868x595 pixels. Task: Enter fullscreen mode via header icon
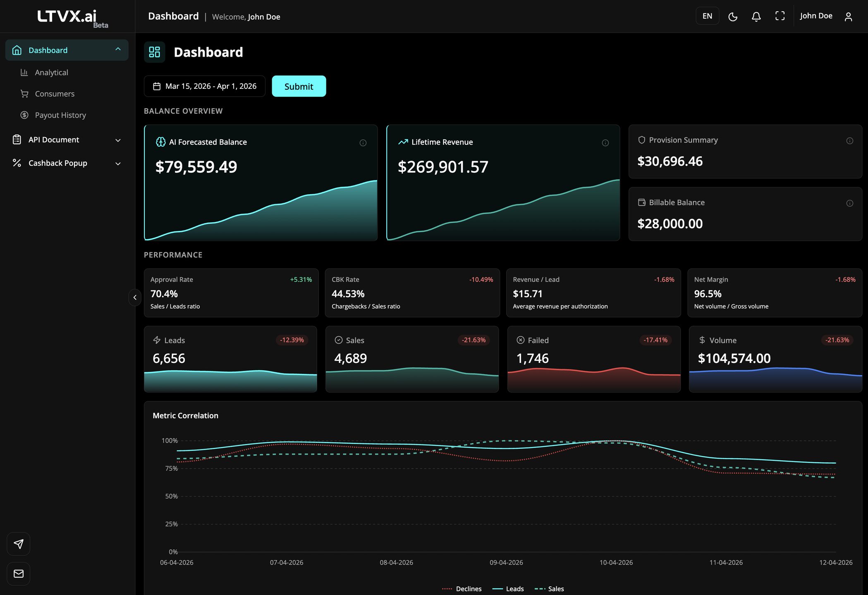click(x=780, y=16)
